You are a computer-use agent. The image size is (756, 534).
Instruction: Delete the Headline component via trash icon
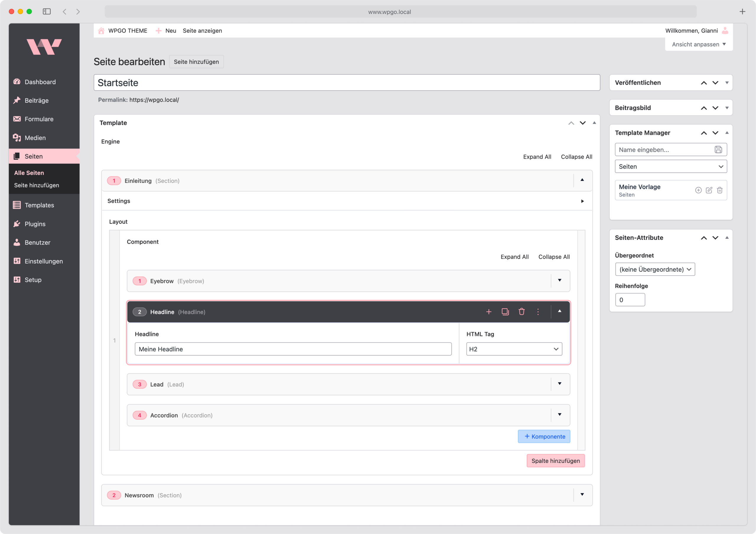(x=522, y=312)
